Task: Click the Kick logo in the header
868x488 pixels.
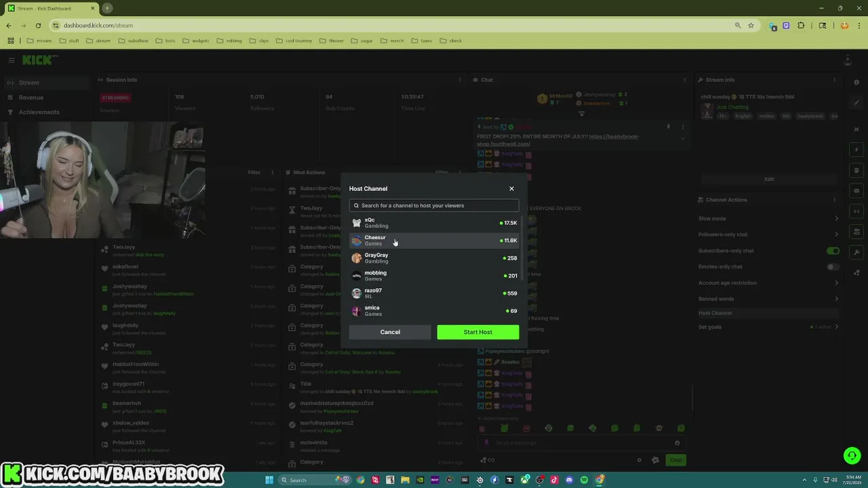Action: click(39, 60)
